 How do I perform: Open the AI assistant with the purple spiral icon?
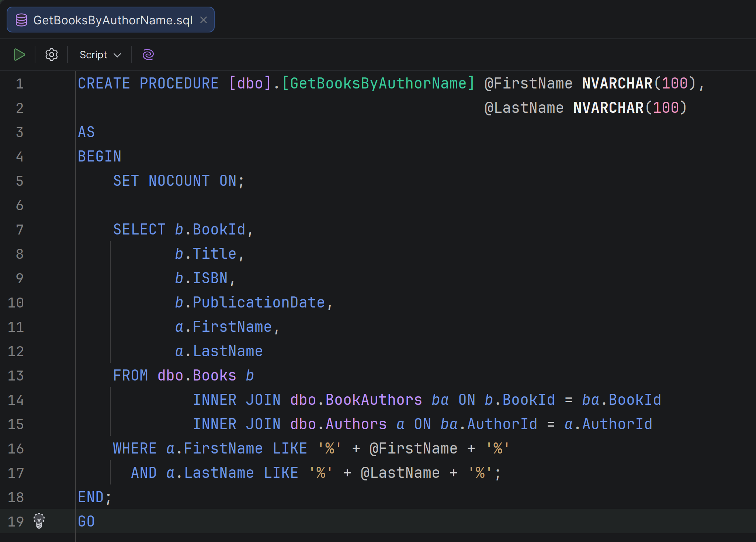[x=148, y=55]
